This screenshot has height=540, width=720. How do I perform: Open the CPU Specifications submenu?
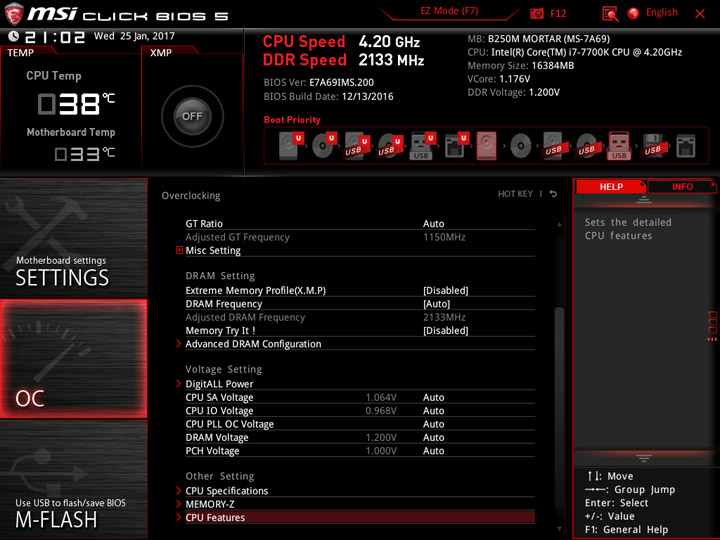click(x=360, y=491)
